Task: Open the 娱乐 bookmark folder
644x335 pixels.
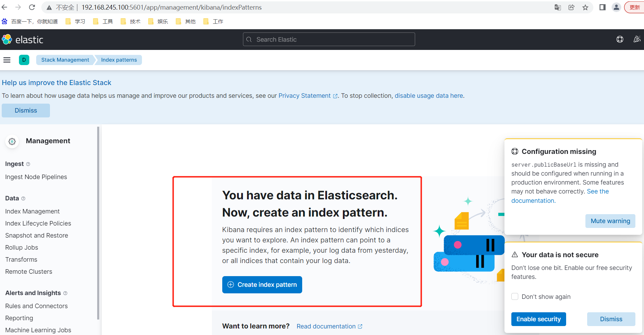Action: click(x=158, y=22)
